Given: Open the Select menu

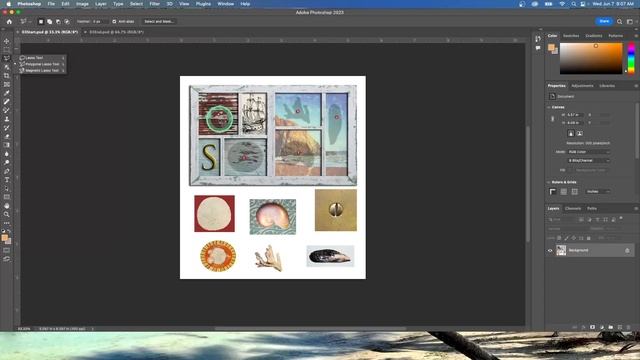Looking at the screenshot, I should pyautogui.click(x=136, y=4).
